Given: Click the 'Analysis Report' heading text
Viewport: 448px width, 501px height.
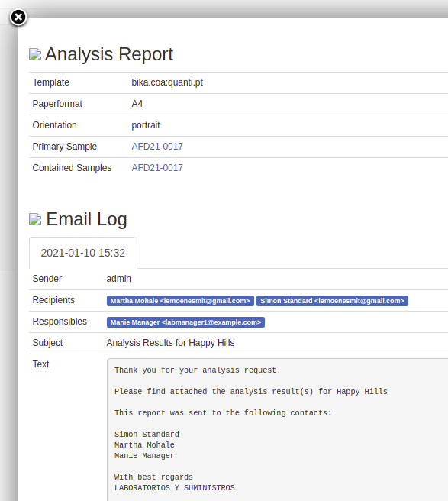Looking at the screenshot, I should coord(109,54).
